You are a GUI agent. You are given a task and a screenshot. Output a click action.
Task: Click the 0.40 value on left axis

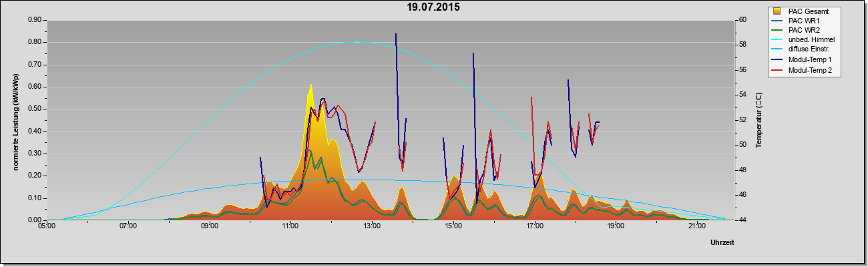pos(34,131)
